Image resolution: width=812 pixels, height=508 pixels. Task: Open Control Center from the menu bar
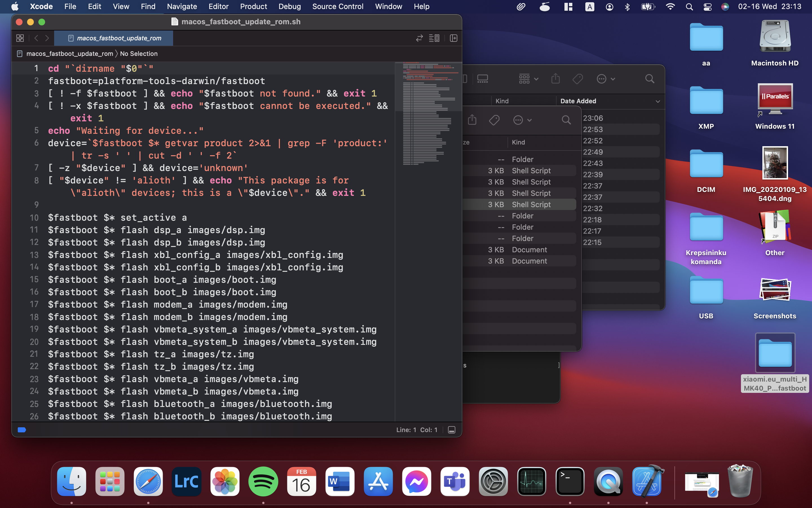coord(707,6)
